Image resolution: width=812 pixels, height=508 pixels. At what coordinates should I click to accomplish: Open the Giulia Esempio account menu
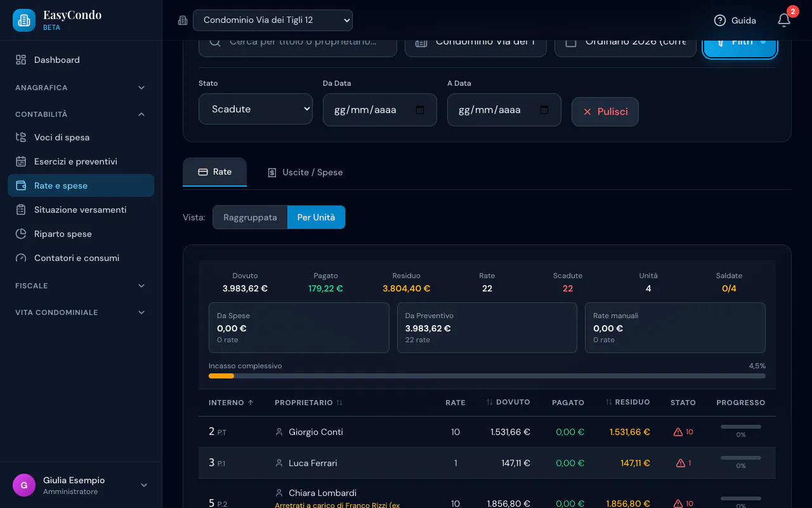pyautogui.click(x=81, y=485)
